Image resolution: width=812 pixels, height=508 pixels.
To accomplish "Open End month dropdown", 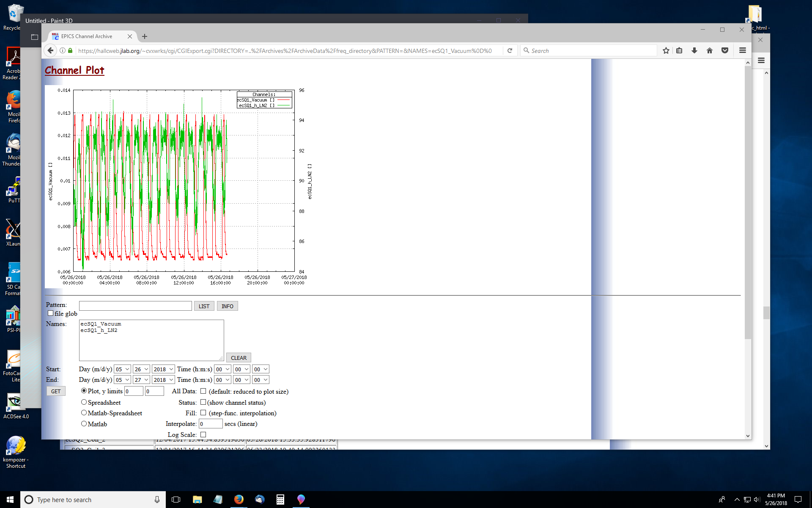I will click(x=122, y=380).
